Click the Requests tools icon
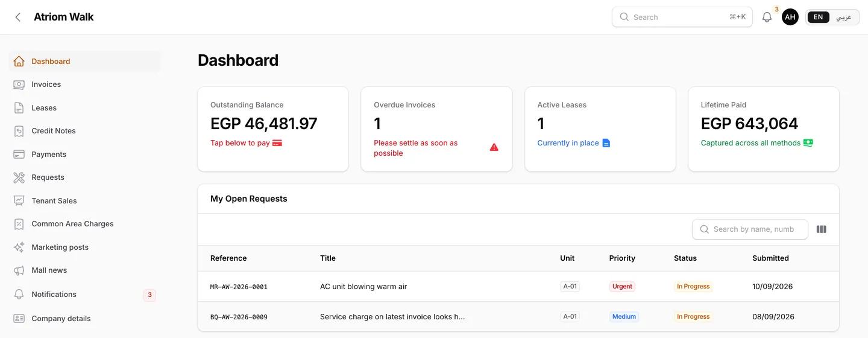 click(x=19, y=177)
